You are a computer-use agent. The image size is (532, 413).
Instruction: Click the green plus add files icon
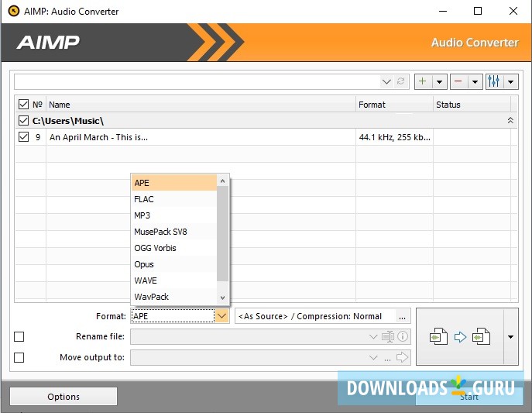tap(423, 81)
